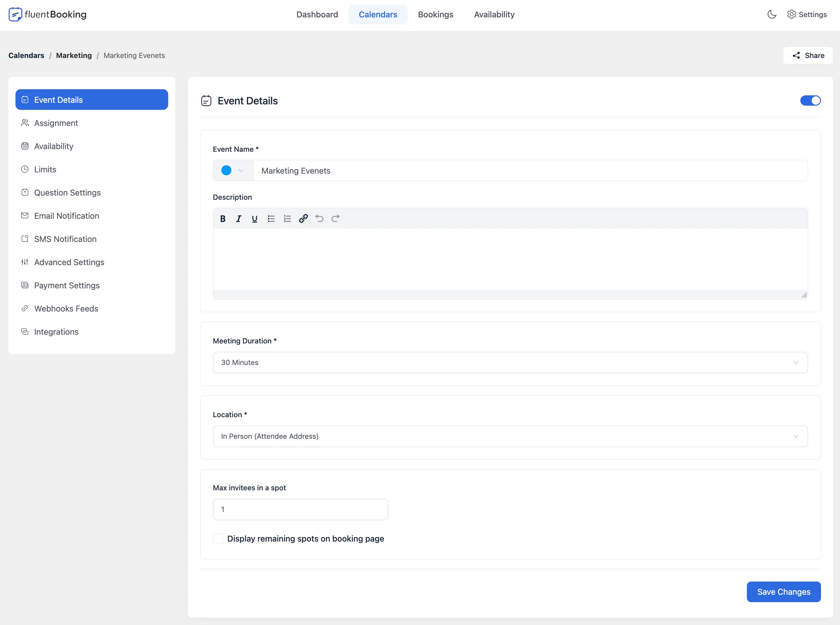Toggle the Event Details enable switch
840x625 pixels.
[x=810, y=101]
